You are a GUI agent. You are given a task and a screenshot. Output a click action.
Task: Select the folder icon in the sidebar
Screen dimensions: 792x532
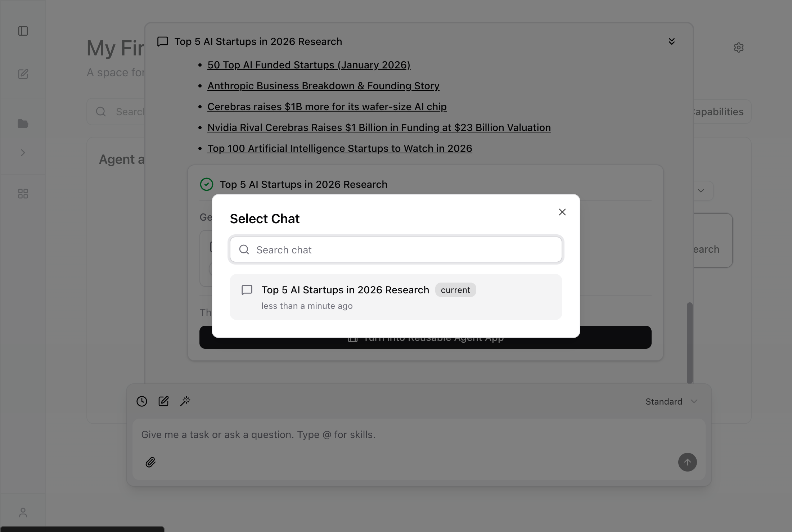23,124
